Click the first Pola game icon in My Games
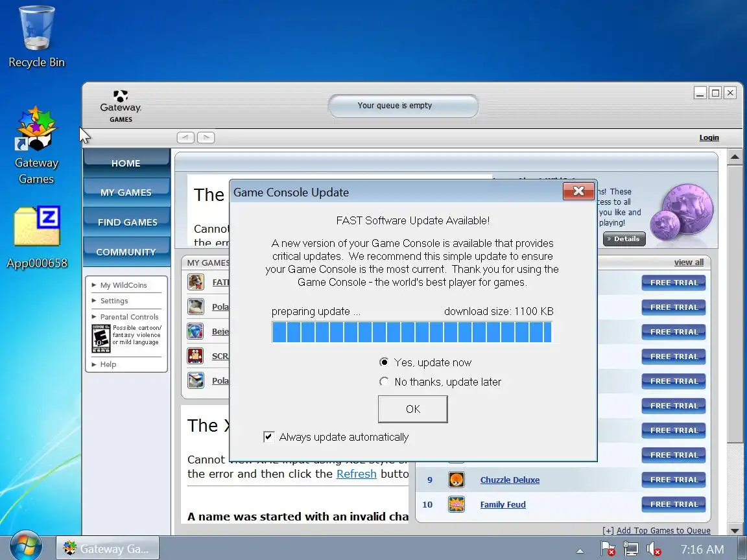Image resolution: width=747 pixels, height=560 pixels. click(x=195, y=307)
